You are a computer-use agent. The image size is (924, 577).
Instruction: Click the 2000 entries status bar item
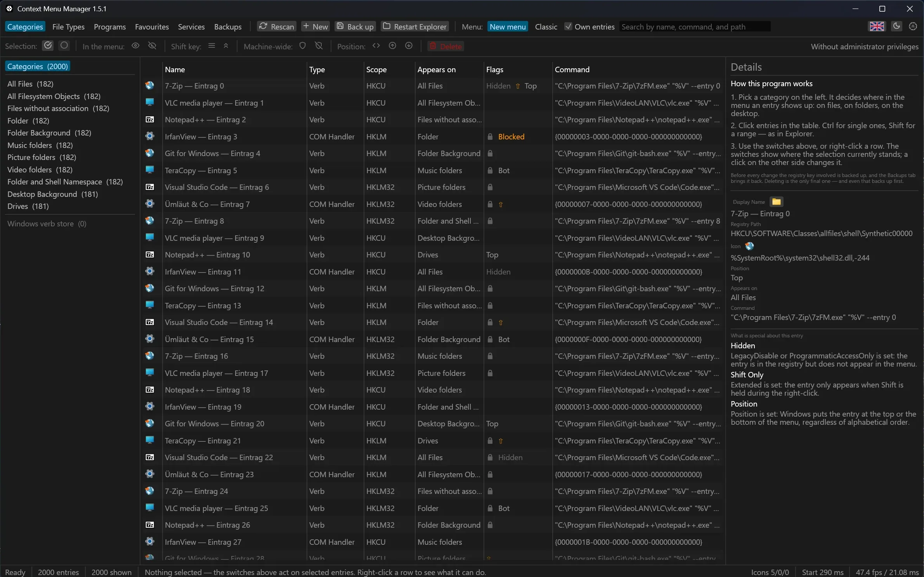58,572
